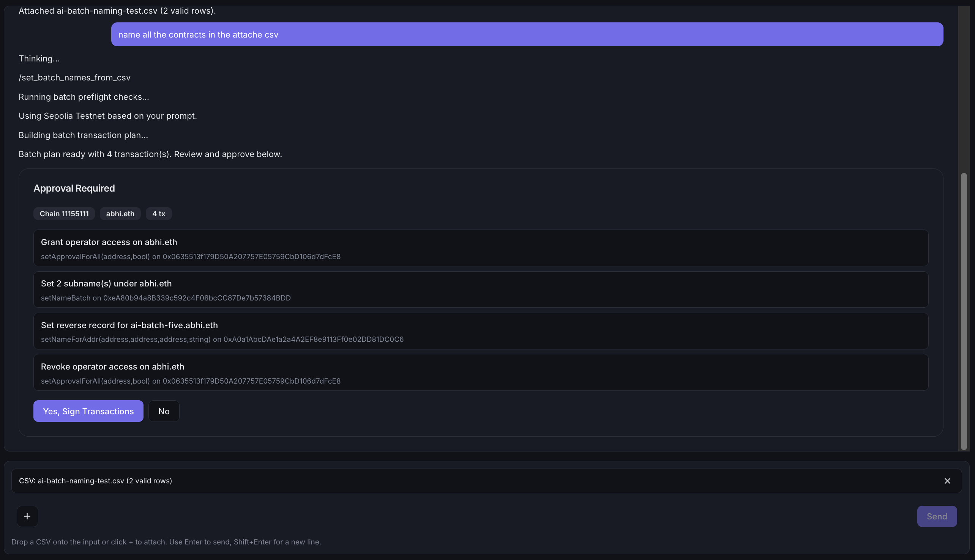
Task: Select Set reverse record transaction row
Action: coord(481,331)
